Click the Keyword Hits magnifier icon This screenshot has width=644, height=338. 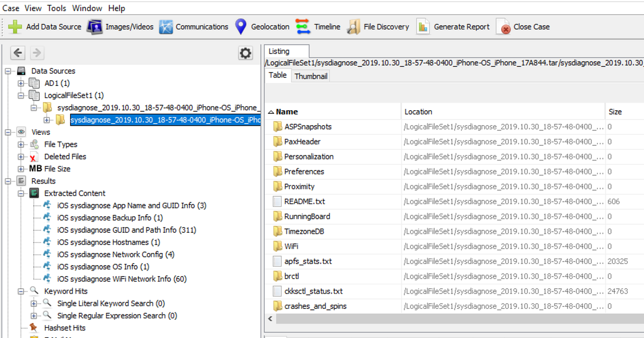tap(34, 291)
